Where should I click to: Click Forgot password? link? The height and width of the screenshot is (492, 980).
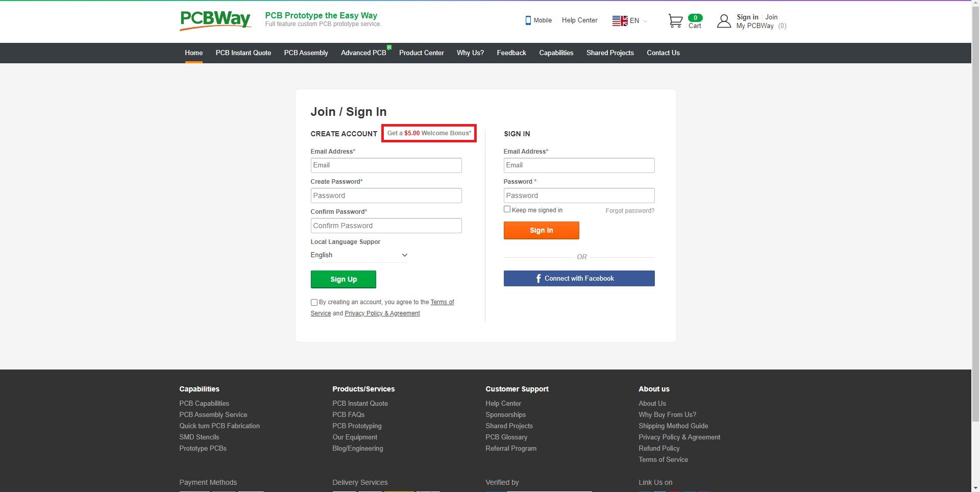click(x=630, y=211)
